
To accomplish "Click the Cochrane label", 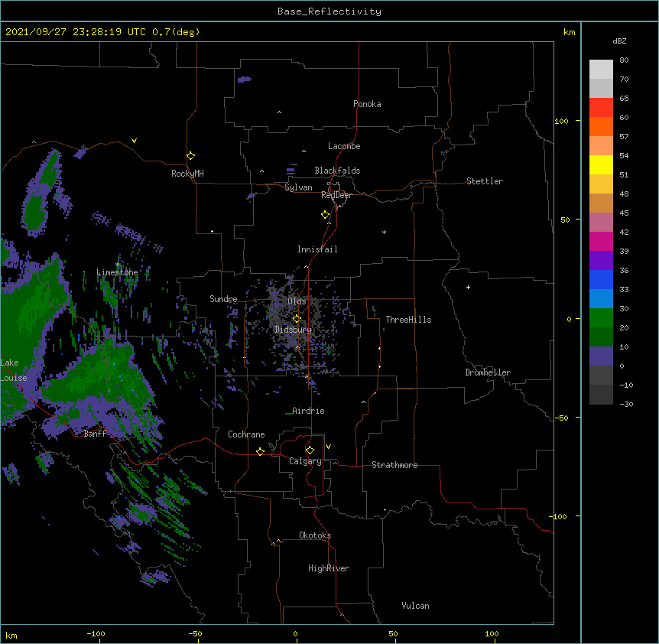I will point(246,434).
